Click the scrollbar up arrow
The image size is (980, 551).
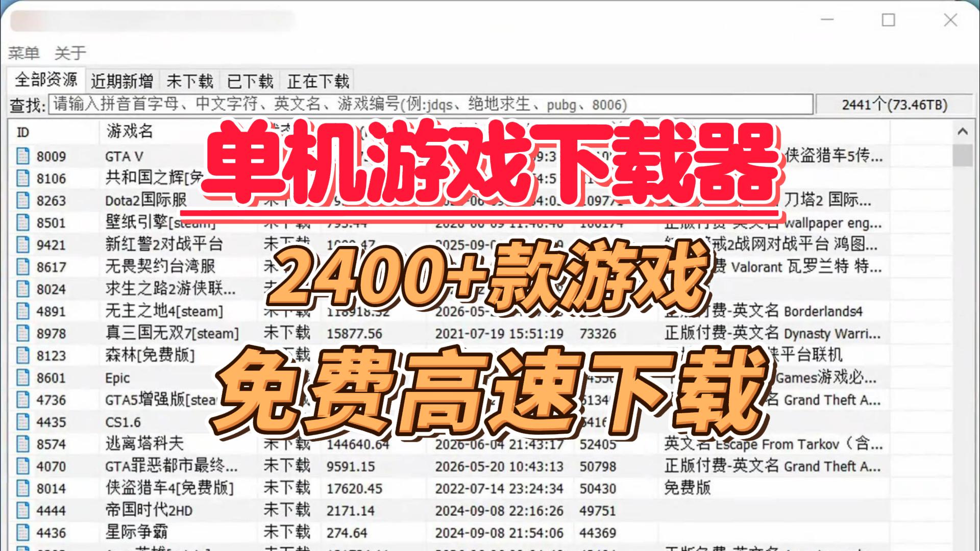[x=963, y=132]
